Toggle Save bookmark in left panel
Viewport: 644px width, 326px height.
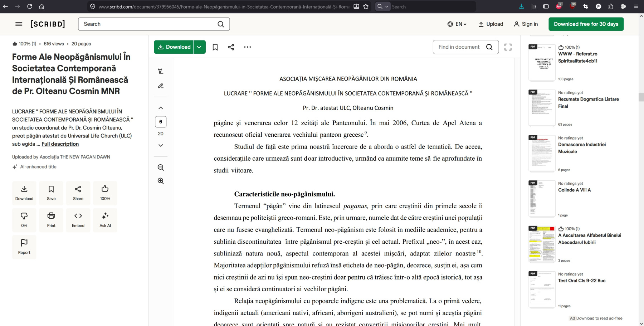51,193
